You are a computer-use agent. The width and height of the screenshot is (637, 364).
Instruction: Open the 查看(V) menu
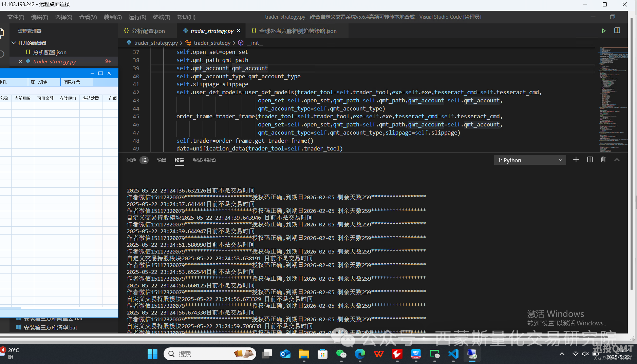click(x=88, y=17)
